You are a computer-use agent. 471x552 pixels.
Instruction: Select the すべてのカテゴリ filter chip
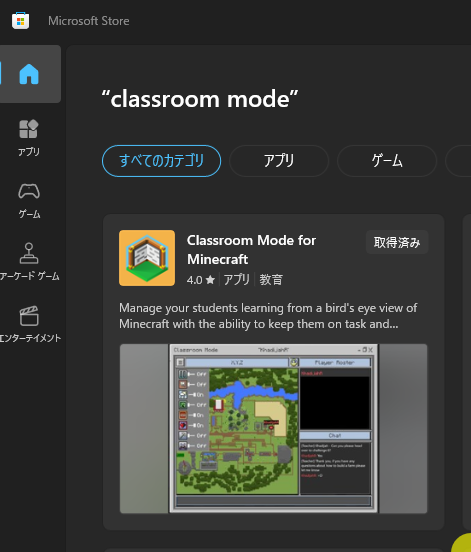tap(162, 161)
